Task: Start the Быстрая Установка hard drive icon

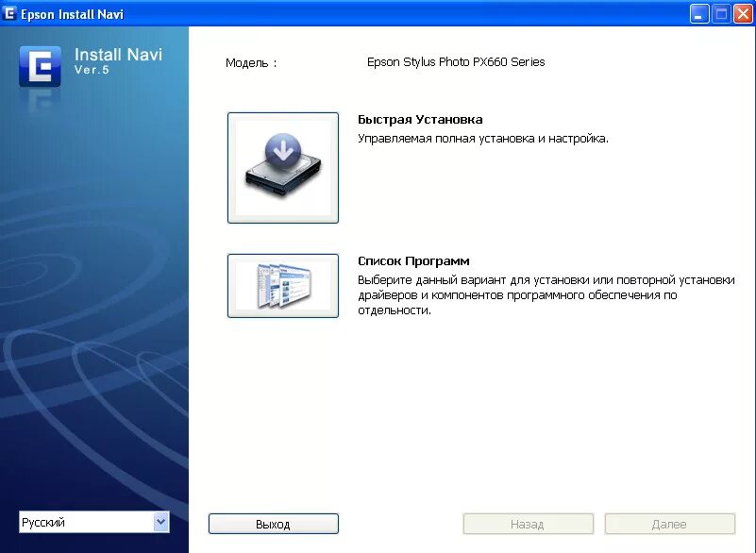Action: click(283, 168)
